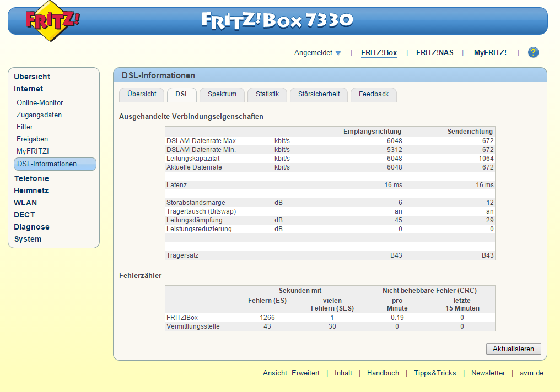Expand Telefonie in the sidebar
560x392 pixels.
tap(31, 178)
